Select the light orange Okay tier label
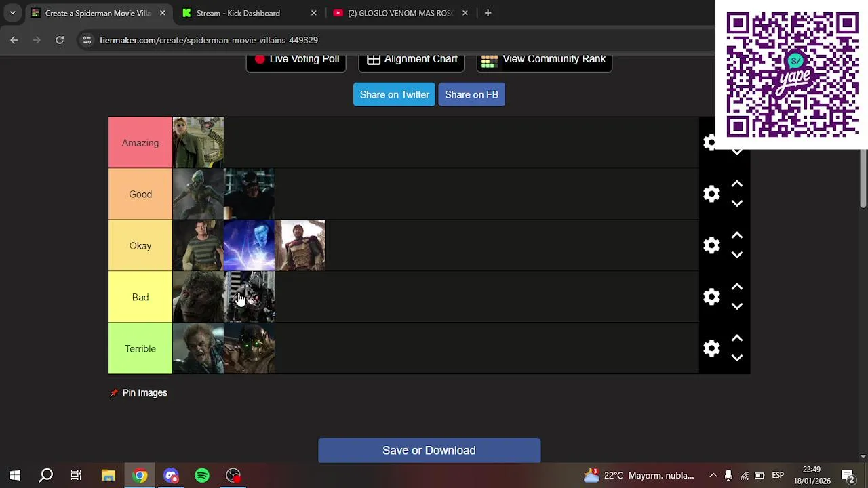Viewport: 868px width, 488px height. (140, 245)
